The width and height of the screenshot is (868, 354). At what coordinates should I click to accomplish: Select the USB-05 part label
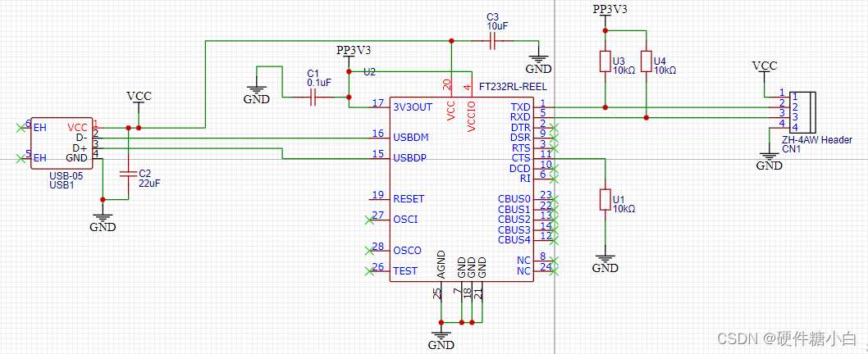pyautogui.click(x=65, y=177)
